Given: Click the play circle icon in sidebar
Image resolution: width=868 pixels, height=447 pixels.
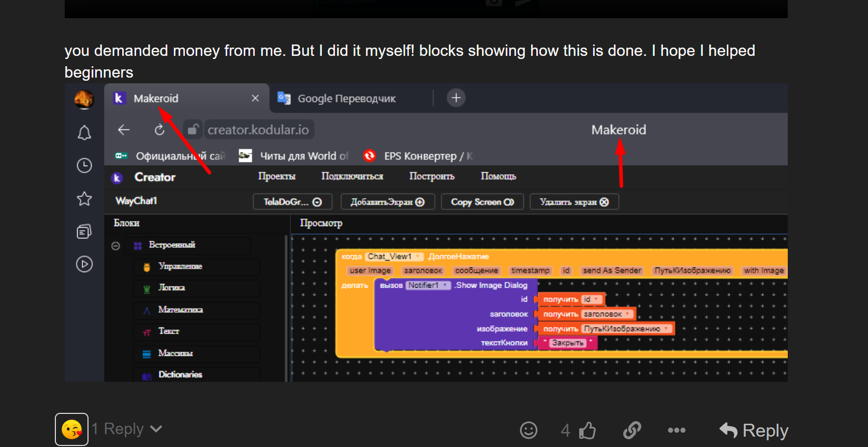Looking at the screenshot, I should [84, 264].
